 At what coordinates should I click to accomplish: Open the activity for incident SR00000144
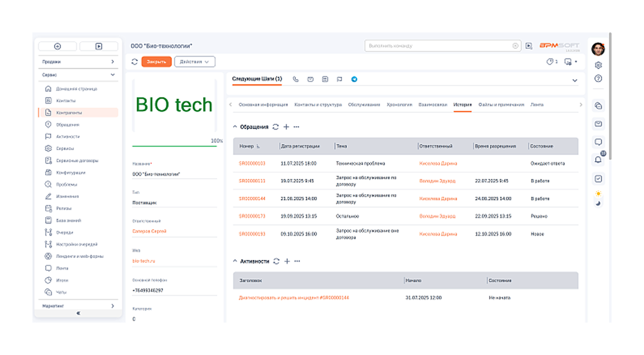[294, 297]
